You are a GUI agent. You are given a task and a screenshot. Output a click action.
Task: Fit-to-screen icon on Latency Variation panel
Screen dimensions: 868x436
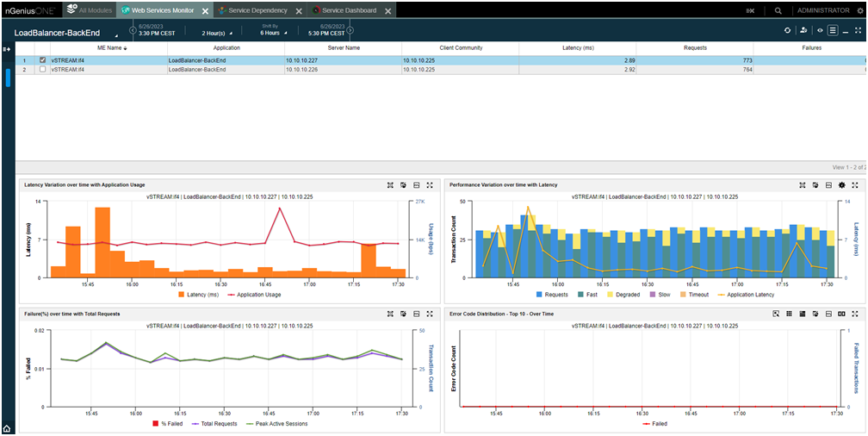pos(390,185)
